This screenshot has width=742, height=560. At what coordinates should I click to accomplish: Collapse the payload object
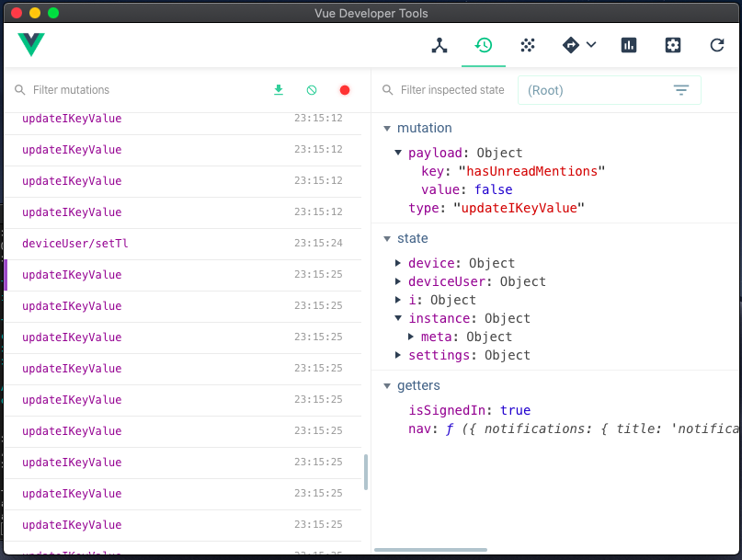coord(398,153)
